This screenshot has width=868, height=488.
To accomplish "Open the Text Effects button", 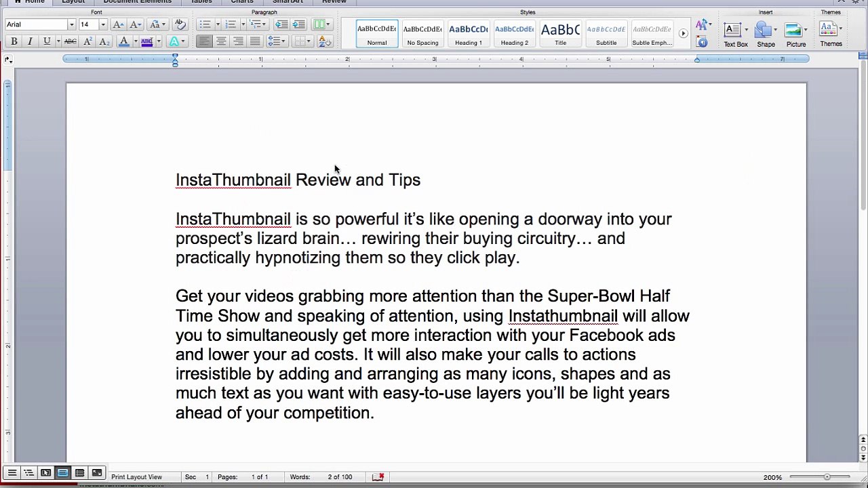I will point(176,42).
